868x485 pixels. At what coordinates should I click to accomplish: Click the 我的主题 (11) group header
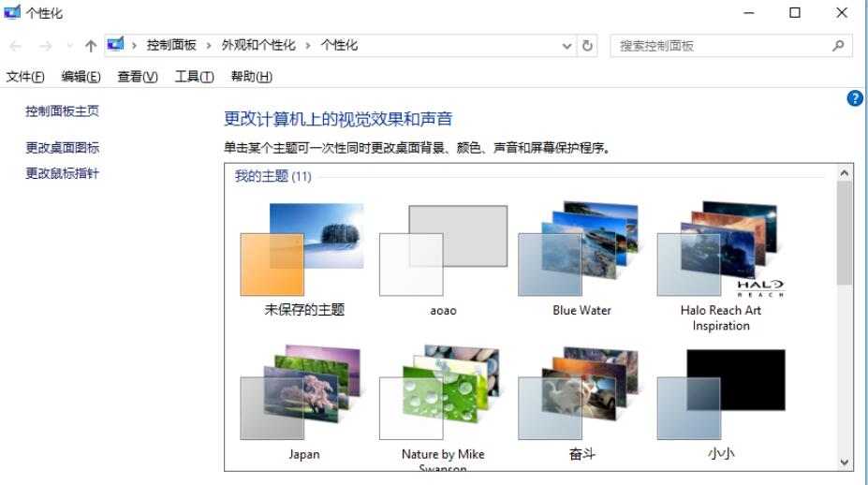pos(272,176)
